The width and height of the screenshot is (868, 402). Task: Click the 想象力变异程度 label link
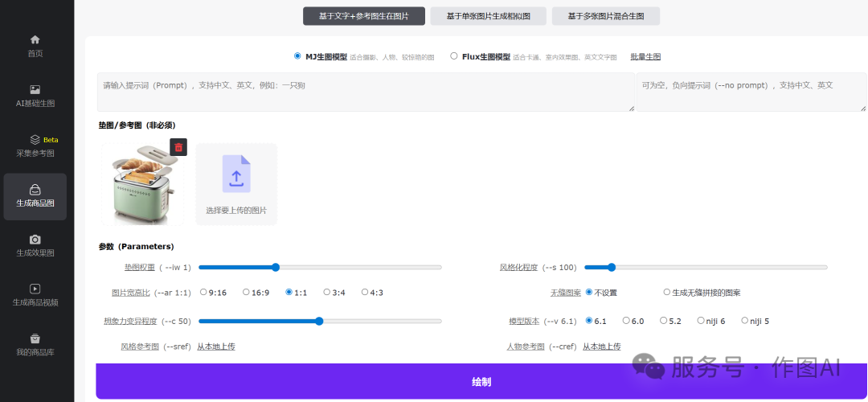pos(131,321)
